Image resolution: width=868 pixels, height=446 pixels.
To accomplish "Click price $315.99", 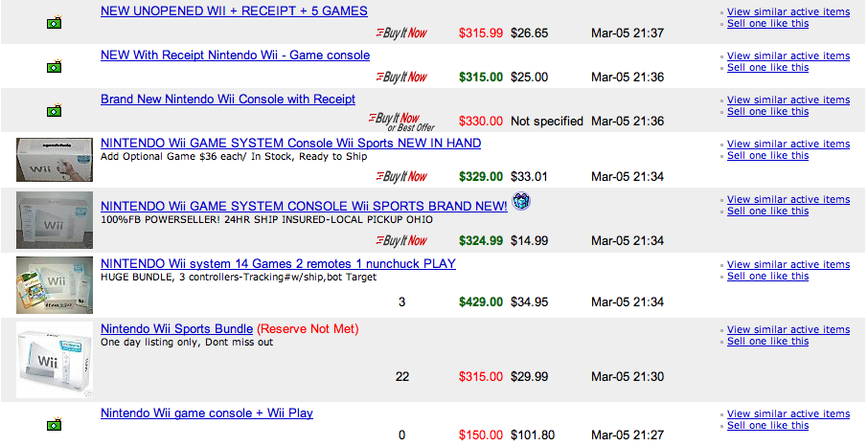I will 481,33.
